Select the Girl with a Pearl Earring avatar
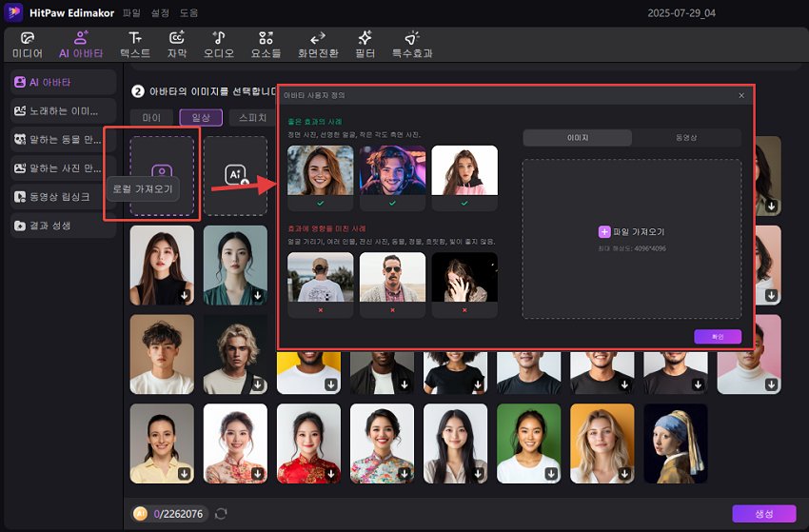 point(676,443)
